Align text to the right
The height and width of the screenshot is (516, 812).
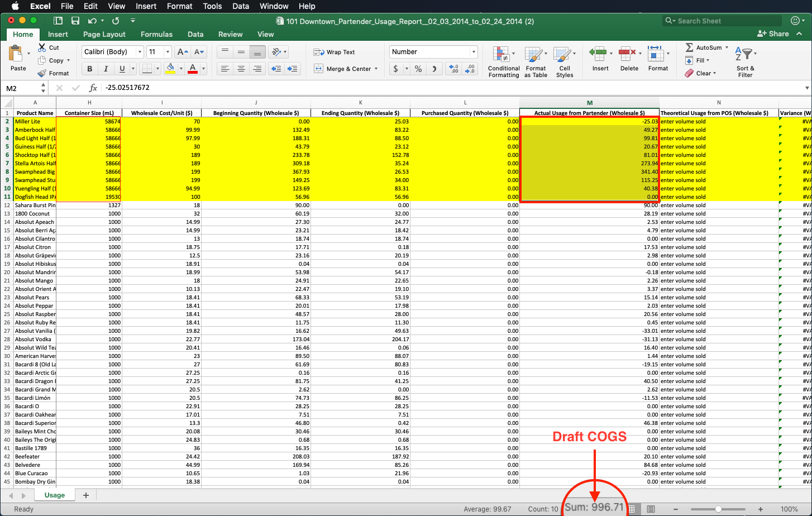[x=257, y=69]
